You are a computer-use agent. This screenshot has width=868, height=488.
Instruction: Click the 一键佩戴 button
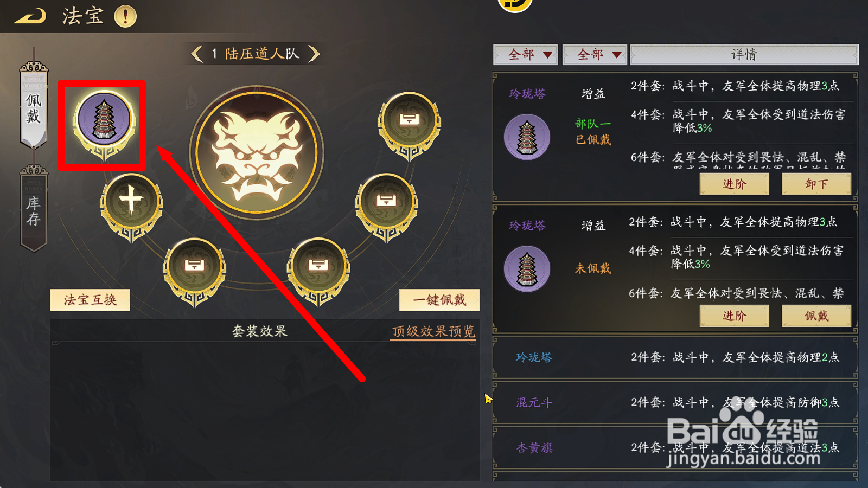(439, 300)
